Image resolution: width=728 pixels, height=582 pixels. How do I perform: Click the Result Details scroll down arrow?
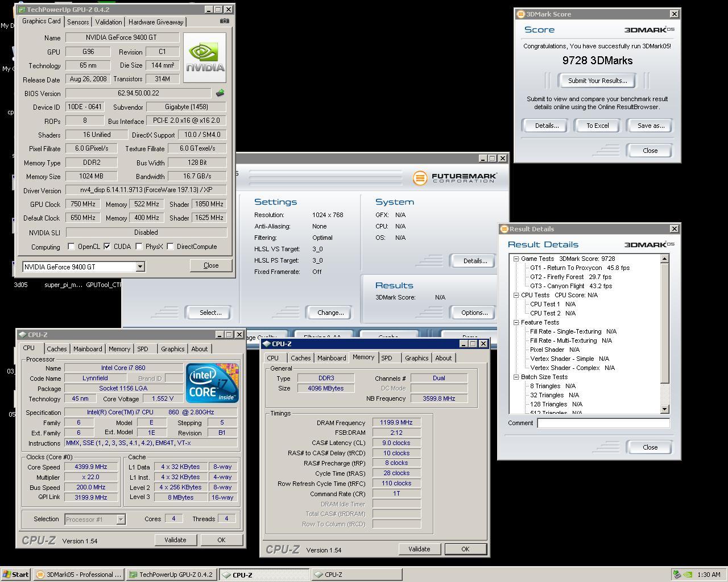[x=664, y=409]
